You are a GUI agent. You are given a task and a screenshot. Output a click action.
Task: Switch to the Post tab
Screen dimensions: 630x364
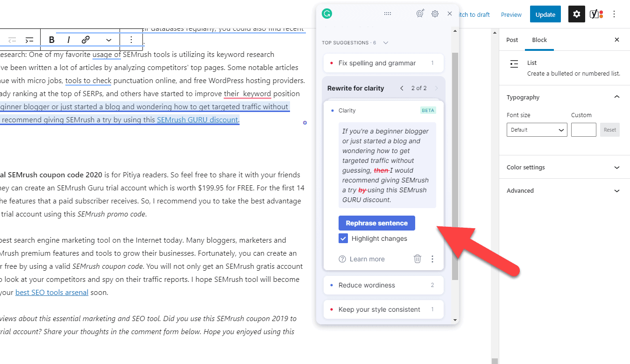click(x=512, y=40)
